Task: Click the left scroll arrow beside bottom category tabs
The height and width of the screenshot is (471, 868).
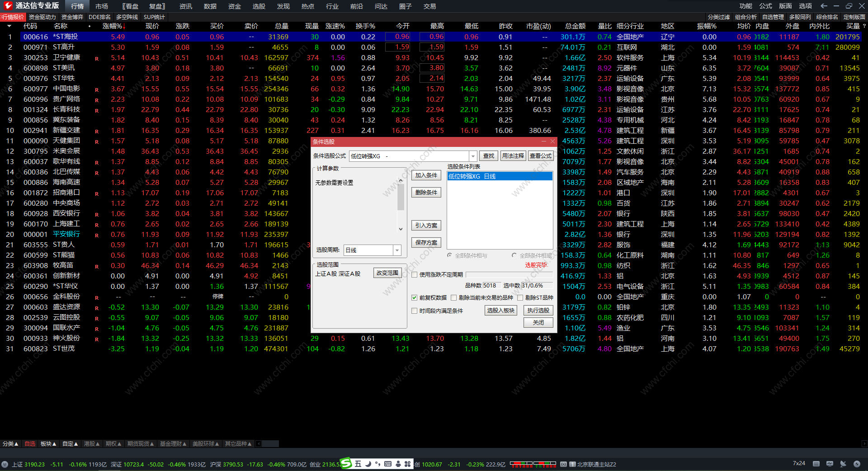Action: click(x=259, y=444)
